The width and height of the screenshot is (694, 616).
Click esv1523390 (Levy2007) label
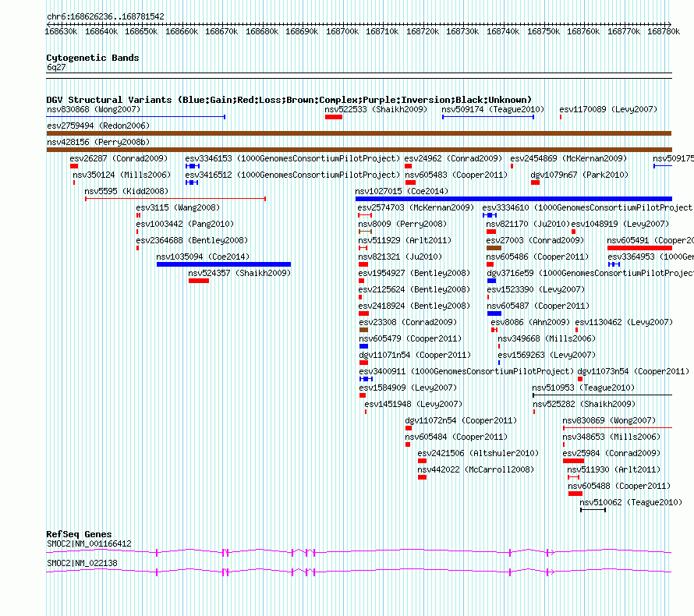coord(536,289)
